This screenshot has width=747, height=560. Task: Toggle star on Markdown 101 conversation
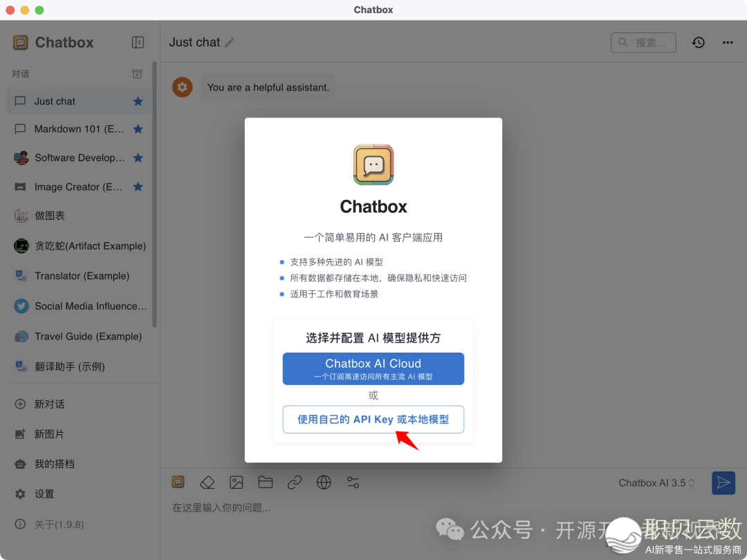pyautogui.click(x=138, y=129)
